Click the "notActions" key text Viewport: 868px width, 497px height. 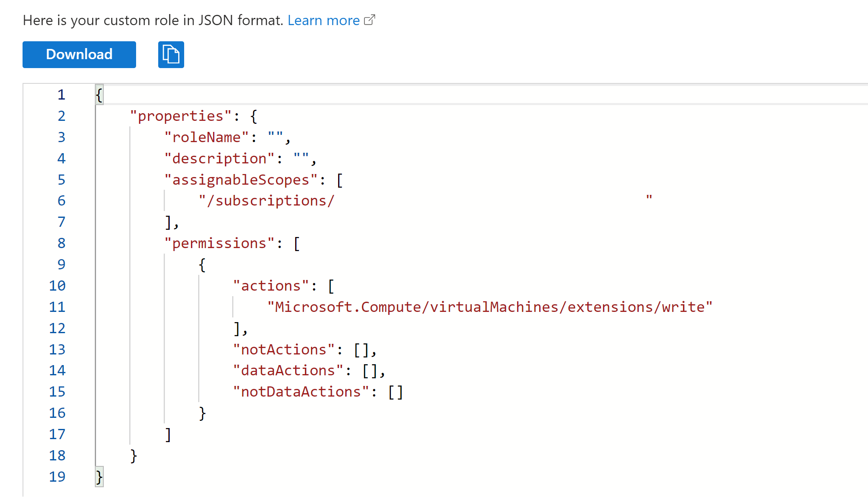pyautogui.click(x=283, y=349)
